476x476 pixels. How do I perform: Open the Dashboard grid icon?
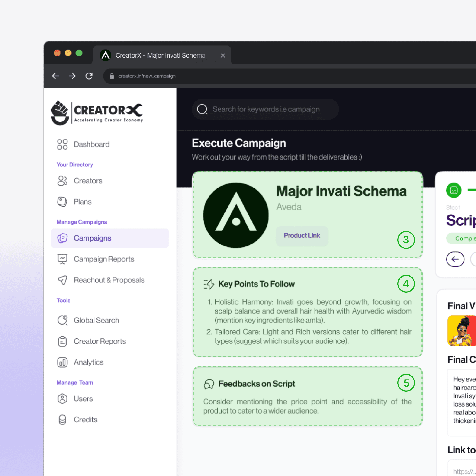[62, 144]
